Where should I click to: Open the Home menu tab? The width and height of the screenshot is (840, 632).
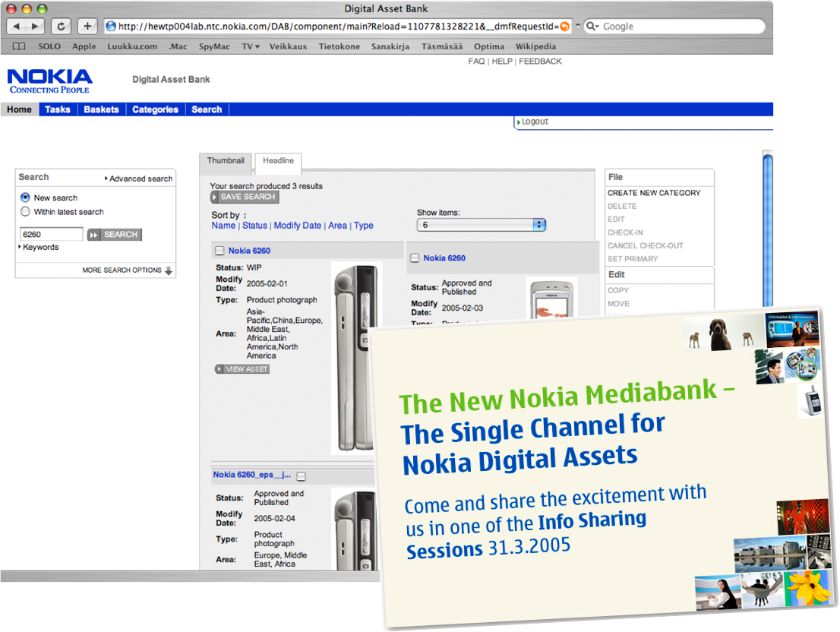coord(19,109)
